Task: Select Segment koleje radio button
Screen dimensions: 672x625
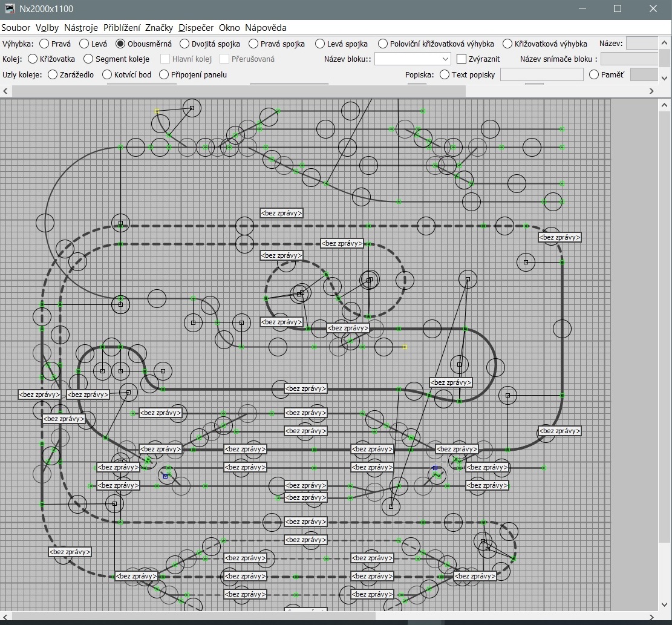Action: click(x=88, y=59)
